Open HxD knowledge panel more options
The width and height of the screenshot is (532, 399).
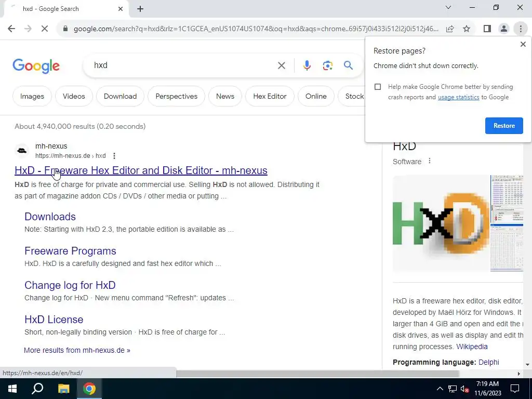430,161
